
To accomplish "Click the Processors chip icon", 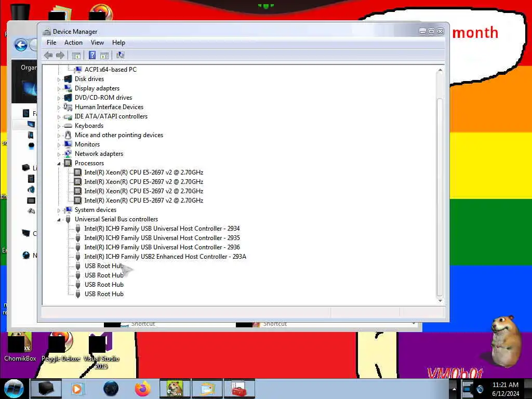I will pyautogui.click(x=68, y=163).
